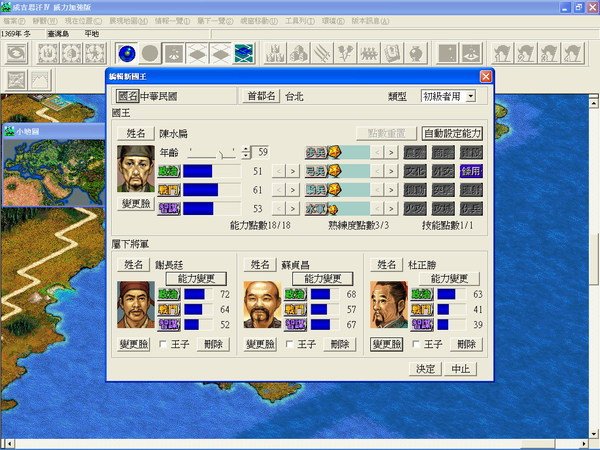Click the 決定 button to confirm
The width and height of the screenshot is (600, 450).
(x=425, y=369)
